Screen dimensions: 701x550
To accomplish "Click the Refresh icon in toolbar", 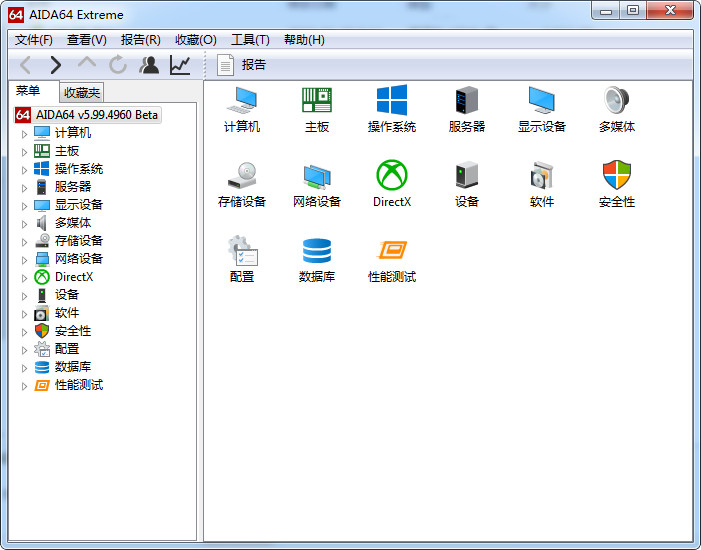I will 118,65.
